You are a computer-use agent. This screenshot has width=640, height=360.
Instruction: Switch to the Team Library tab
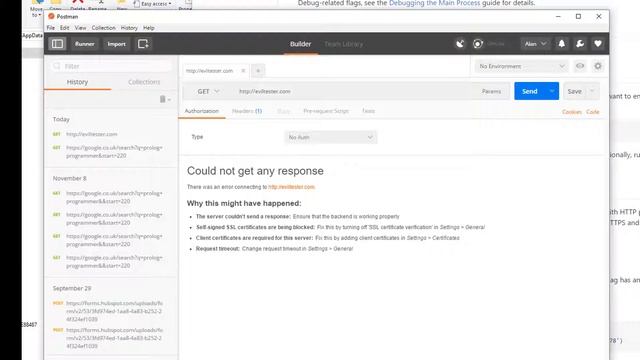(343, 44)
